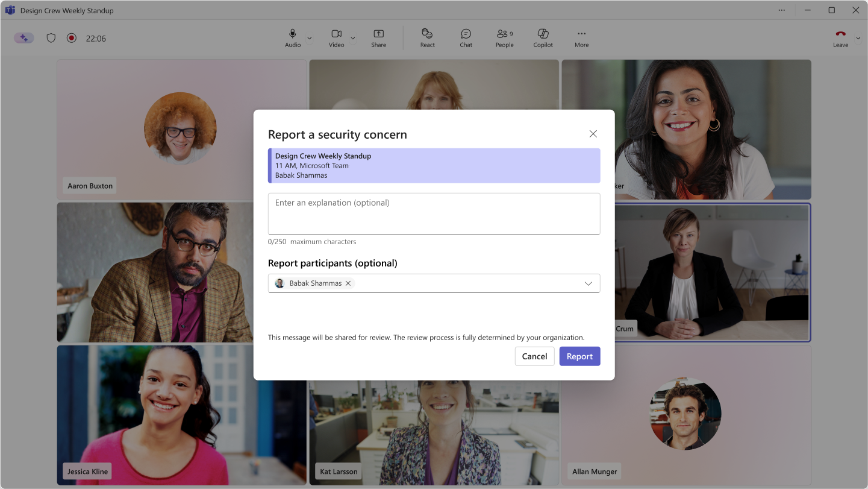Click the 0/250 maximum characters counter

[x=312, y=242]
